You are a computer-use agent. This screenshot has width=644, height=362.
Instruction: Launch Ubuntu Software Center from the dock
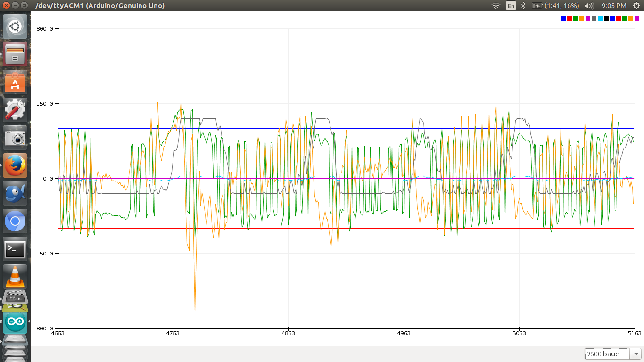[15, 82]
